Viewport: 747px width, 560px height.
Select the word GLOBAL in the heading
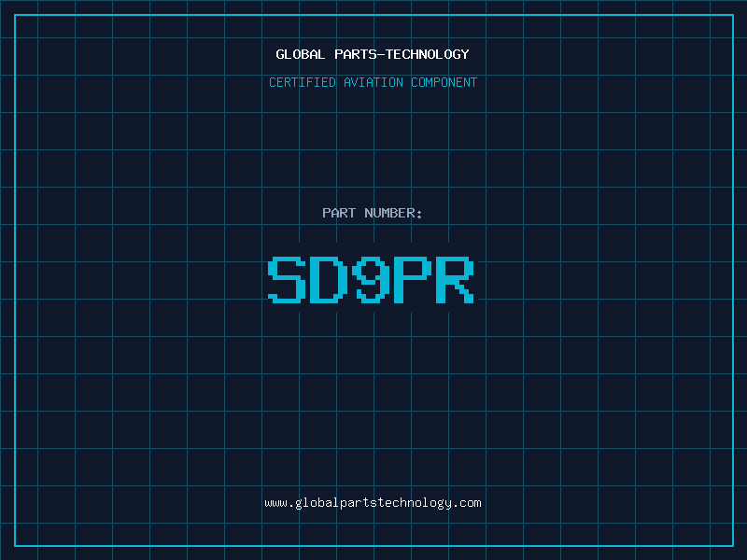click(x=301, y=54)
